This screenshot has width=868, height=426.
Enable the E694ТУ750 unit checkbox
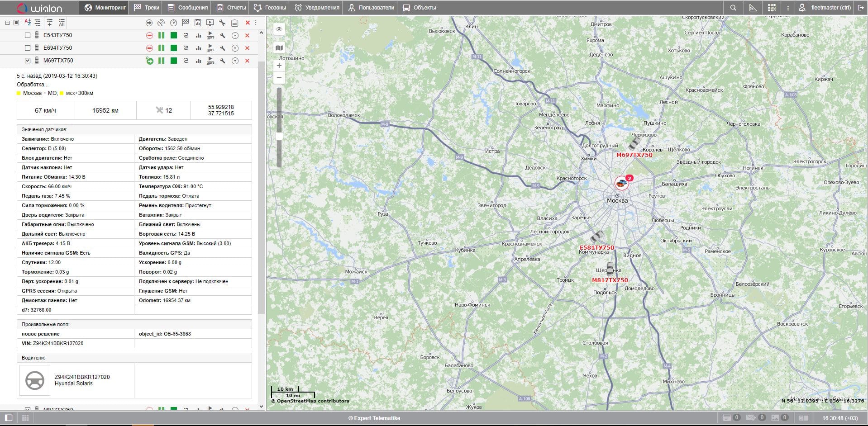(x=28, y=48)
